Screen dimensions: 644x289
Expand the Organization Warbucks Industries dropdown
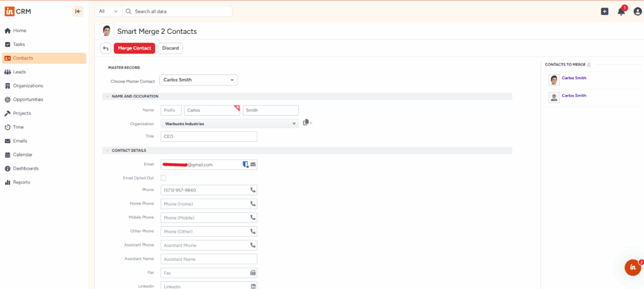click(x=294, y=124)
